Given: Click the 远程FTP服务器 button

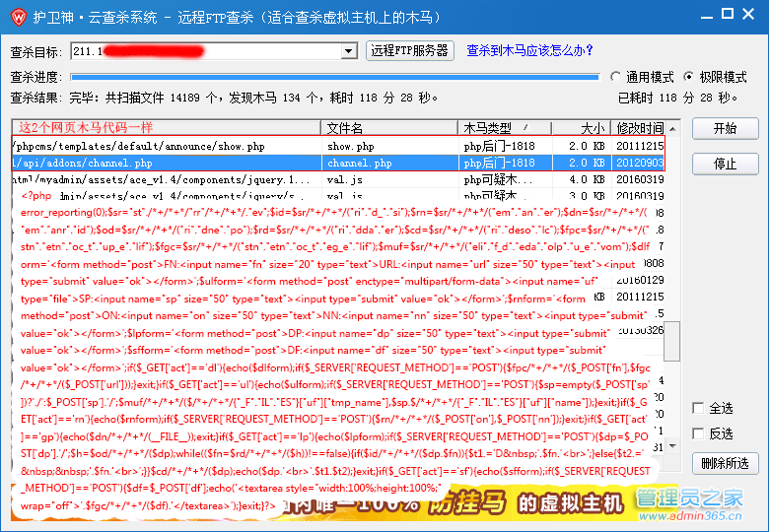Looking at the screenshot, I should click(x=409, y=50).
